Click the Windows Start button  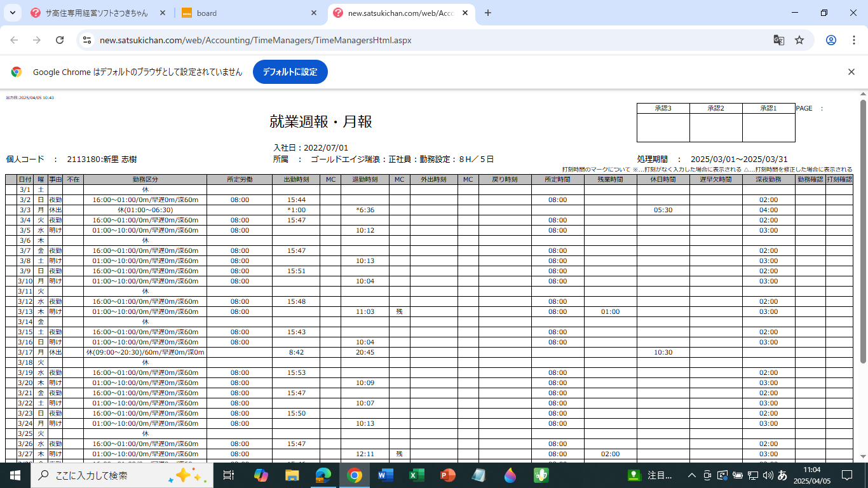(x=15, y=475)
